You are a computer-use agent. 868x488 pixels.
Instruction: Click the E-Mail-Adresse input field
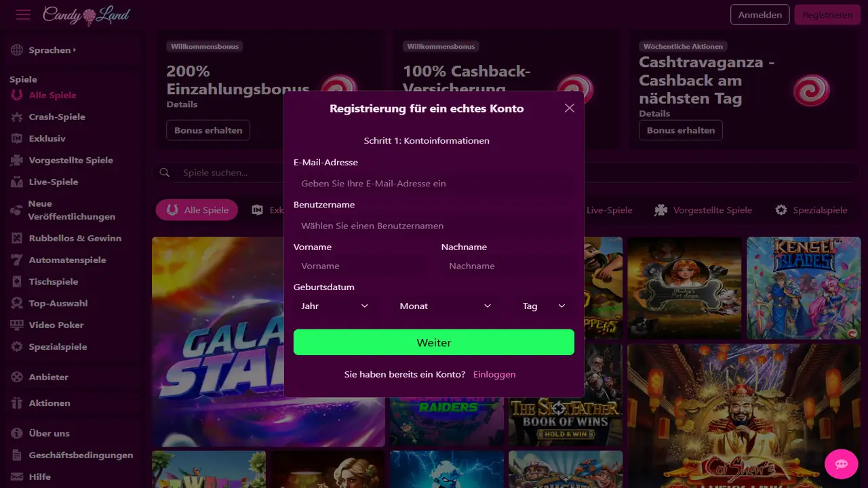point(434,184)
